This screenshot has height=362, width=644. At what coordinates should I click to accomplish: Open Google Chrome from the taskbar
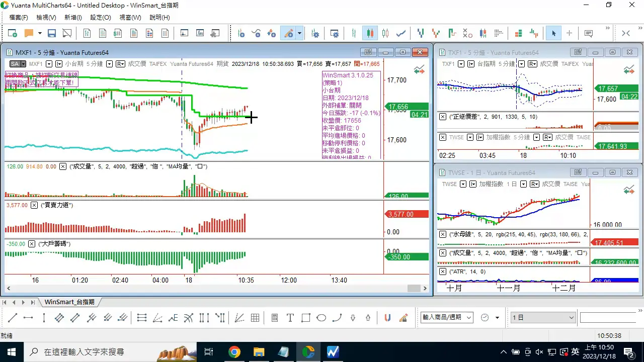pyautogui.click(x=234, y=352)
